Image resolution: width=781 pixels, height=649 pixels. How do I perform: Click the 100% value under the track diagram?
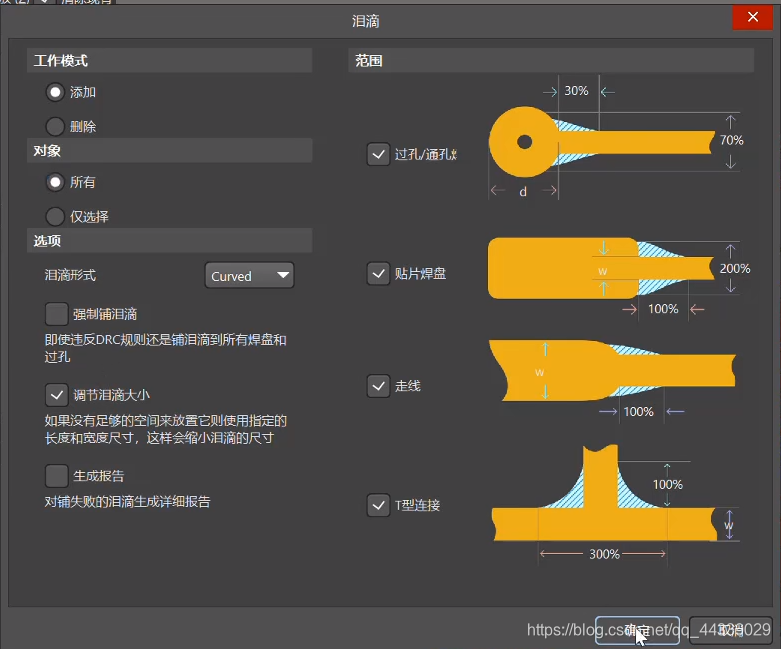(x=639, y=411)
